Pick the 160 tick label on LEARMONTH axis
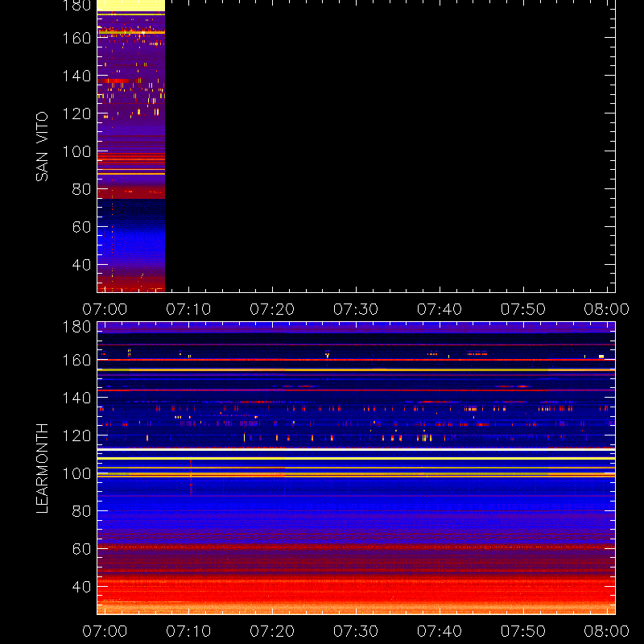The image size is (644, 644). pyautogui.click(x=76, y=360)
